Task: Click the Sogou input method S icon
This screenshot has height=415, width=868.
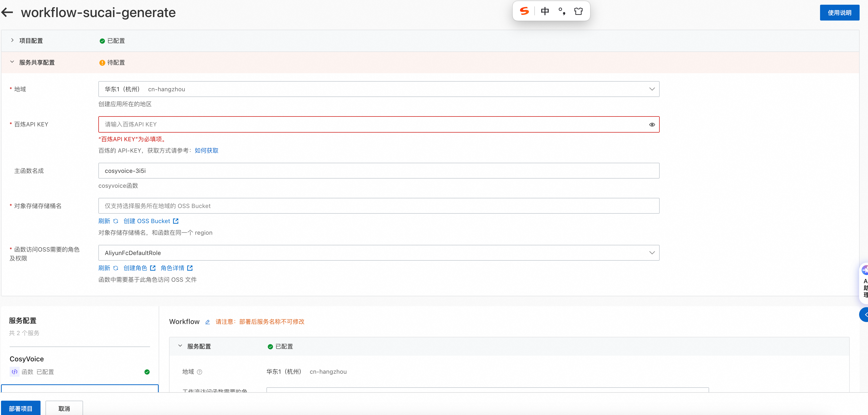Action: pyautogui.click(x=524, y=11)
